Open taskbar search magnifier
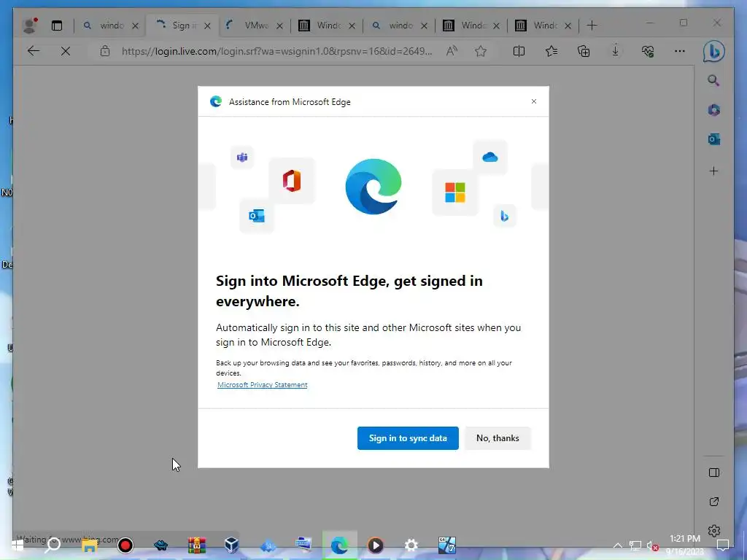This screenshot has width=747, height=560. pos(53,545)
